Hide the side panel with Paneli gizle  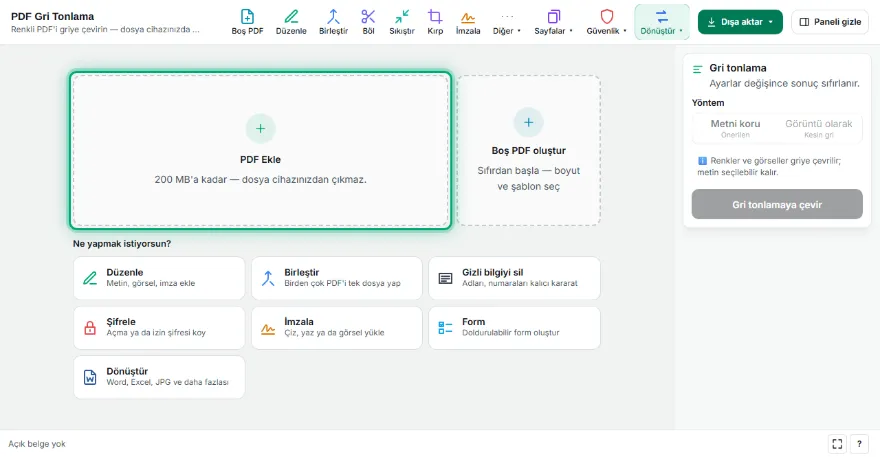(830, 22)
